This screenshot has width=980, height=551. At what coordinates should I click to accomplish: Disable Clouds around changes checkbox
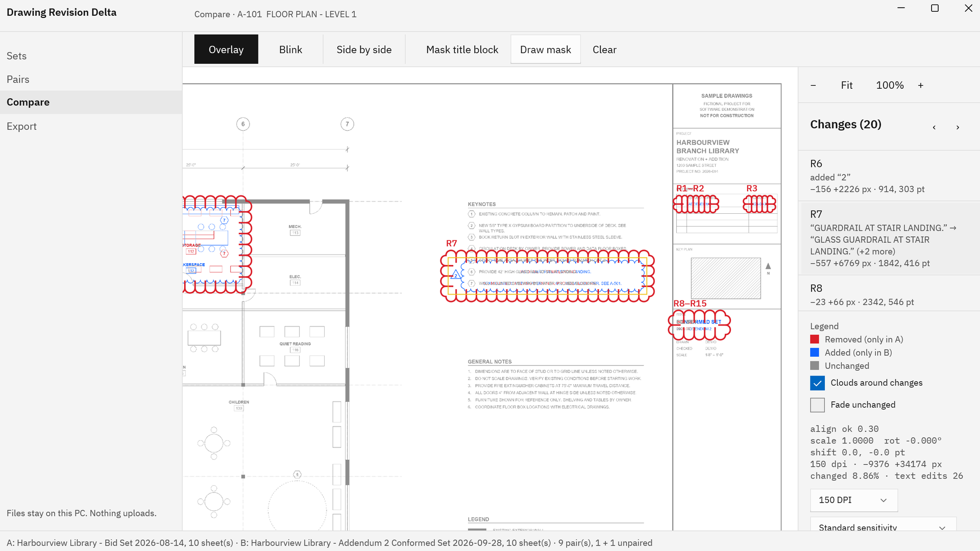[x=817, y=383]
